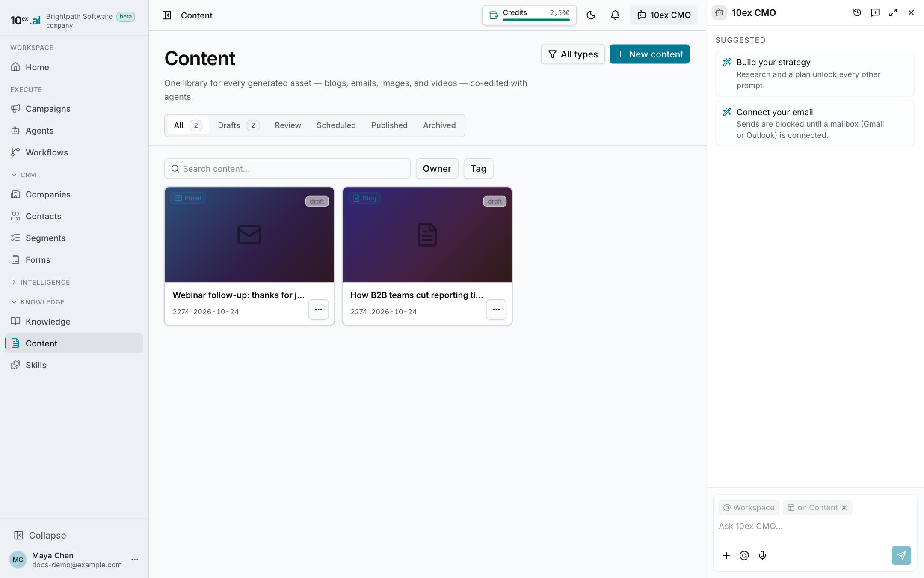Focus the Ask 10ex CMO input

click(814, 526)
